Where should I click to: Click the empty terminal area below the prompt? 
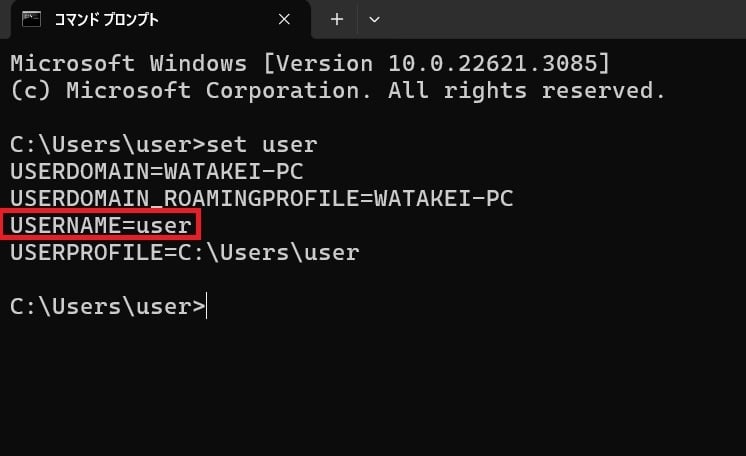pos(373,386)
